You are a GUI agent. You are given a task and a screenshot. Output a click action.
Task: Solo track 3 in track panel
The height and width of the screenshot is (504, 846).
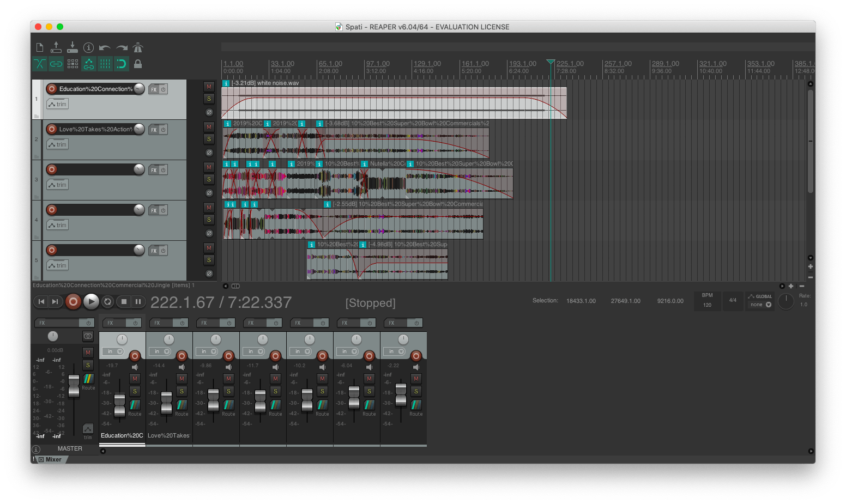209,179
